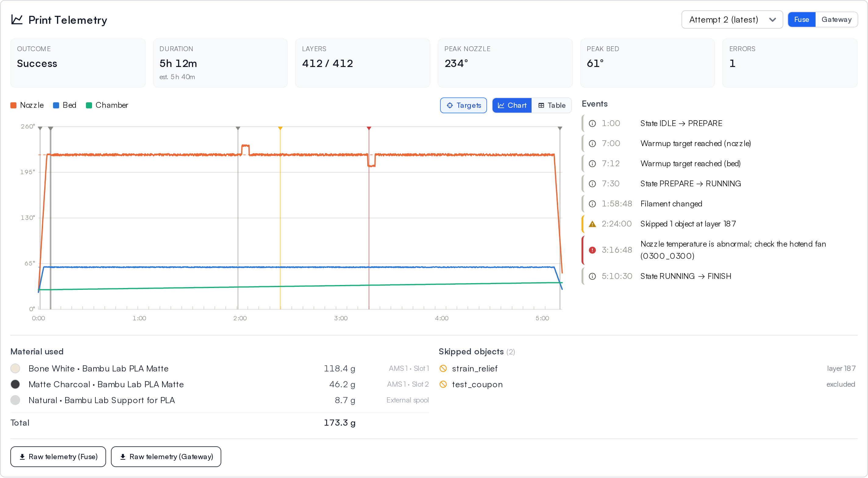The width and height of the screenshot is (868, 478).
Task: Click the 'Material used' heading
Action: [37, 352]
